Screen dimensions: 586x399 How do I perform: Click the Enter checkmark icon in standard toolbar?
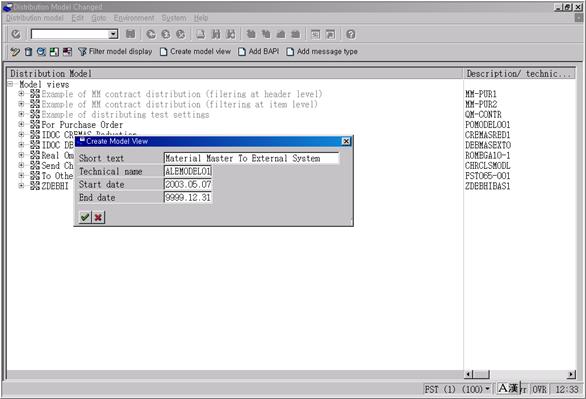(x=16, y=34)
